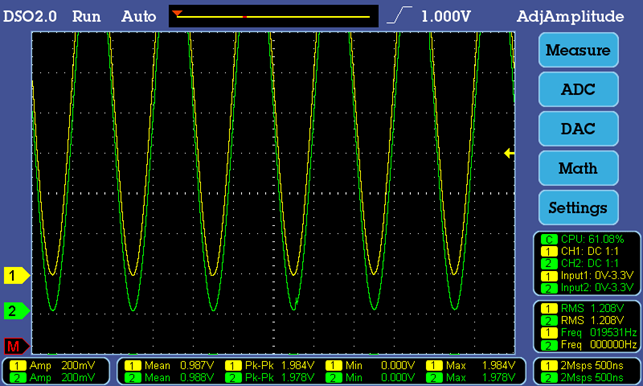The image size is (643, 386).
Task: Open the Math functions button
Action: click(x=578, y=168)
